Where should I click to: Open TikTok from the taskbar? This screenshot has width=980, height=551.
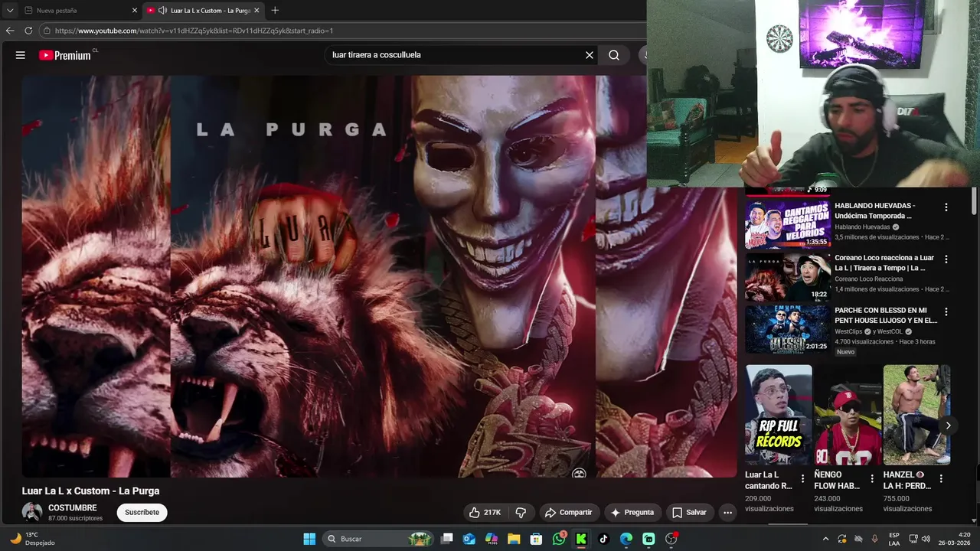pos(603,539)
